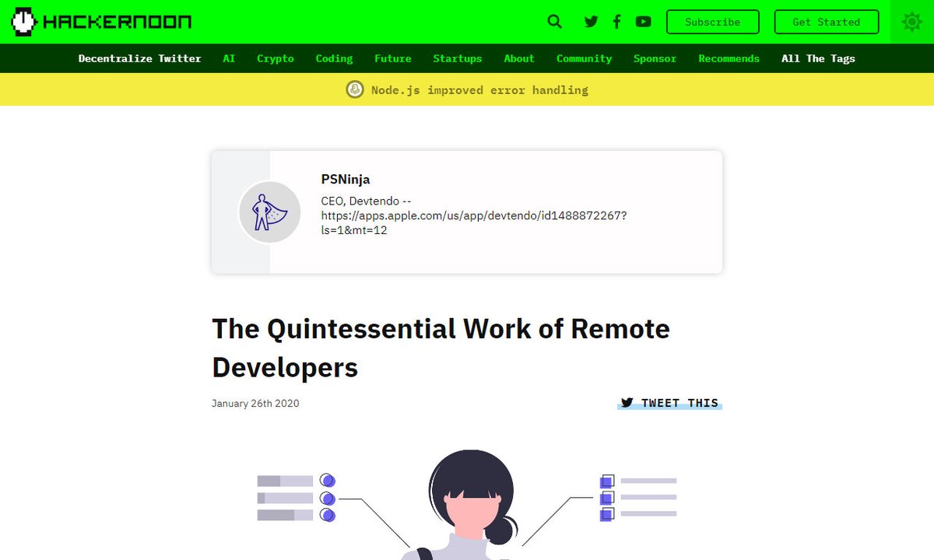The width and height of the screenshot is (934, 560).
Task: Visit HackerNoon's Twitter via header icon
Action: 592,22
